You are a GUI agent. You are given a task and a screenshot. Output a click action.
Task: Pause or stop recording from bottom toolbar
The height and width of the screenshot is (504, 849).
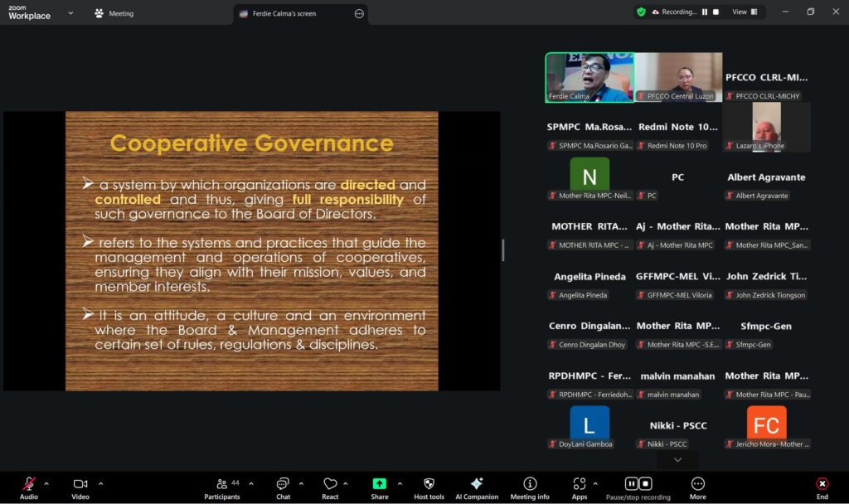coord(638,484)
